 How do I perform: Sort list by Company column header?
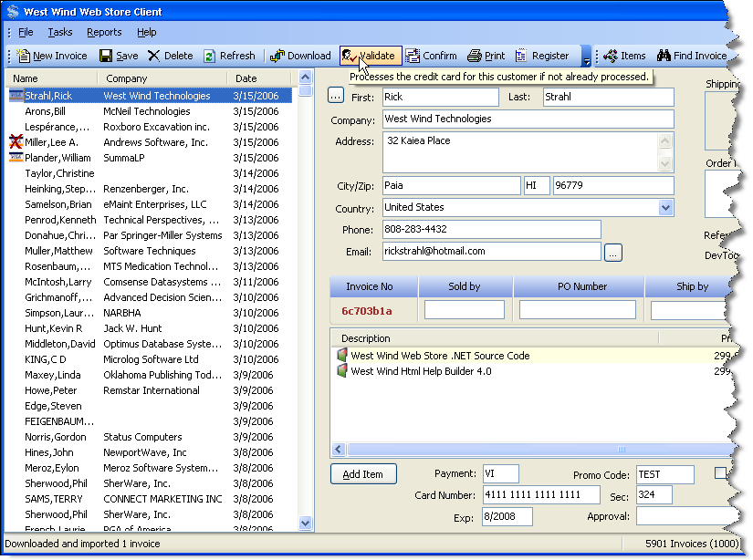[162, 78]
